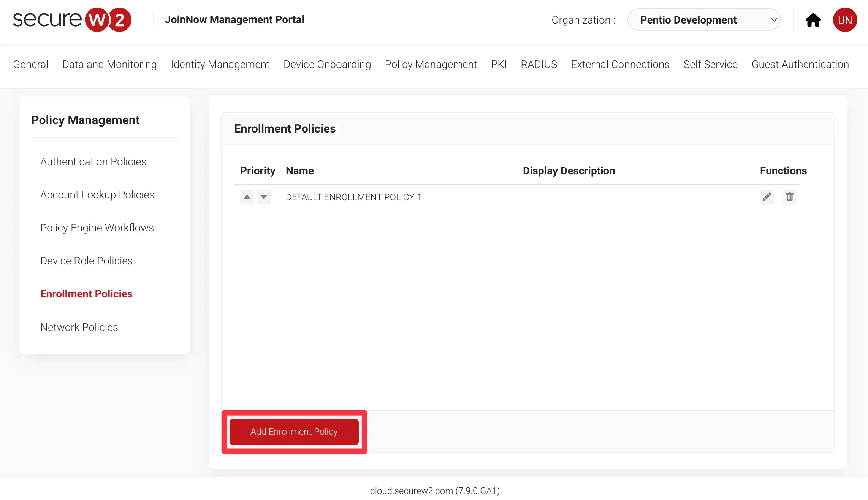Move policy priority down with arrow

263,197
